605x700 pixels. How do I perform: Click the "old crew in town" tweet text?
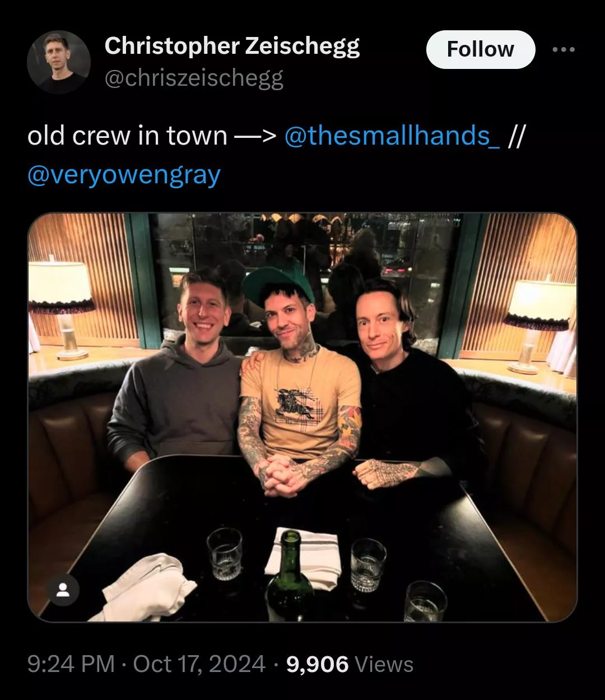point(127,136)
